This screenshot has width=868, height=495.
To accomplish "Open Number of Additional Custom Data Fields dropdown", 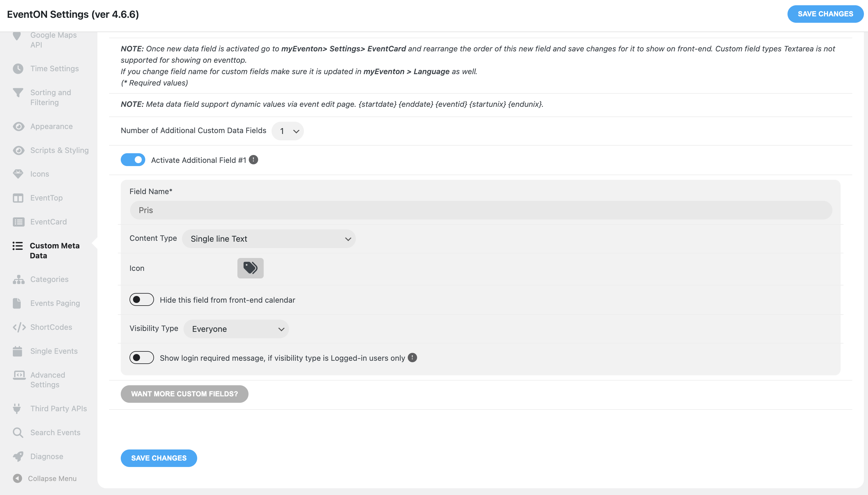I will point(288,131).
